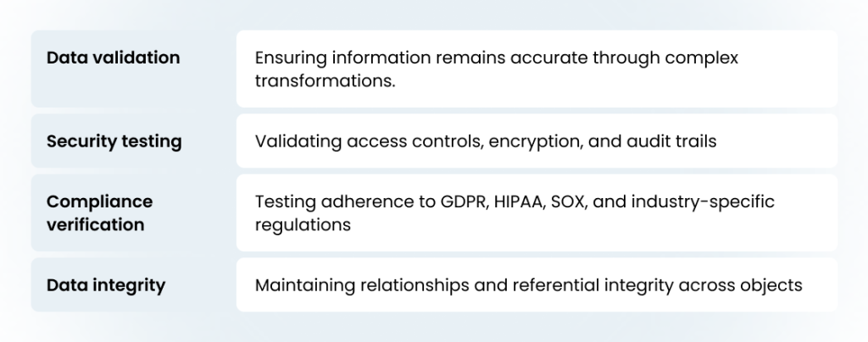The width and height of the screenshot is (868, 342).
Task: Click the description starting "Ensuring information remains accurate"
Action: tap(496, 69)
